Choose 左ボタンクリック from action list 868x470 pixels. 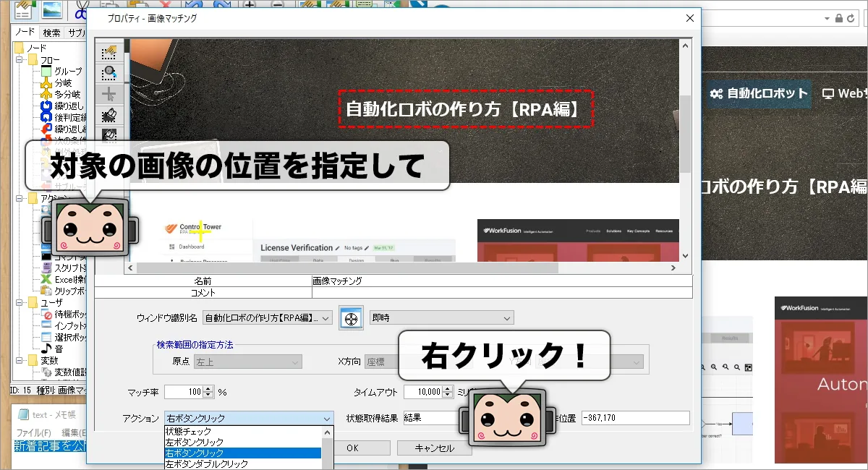click(x=243, y=442)
